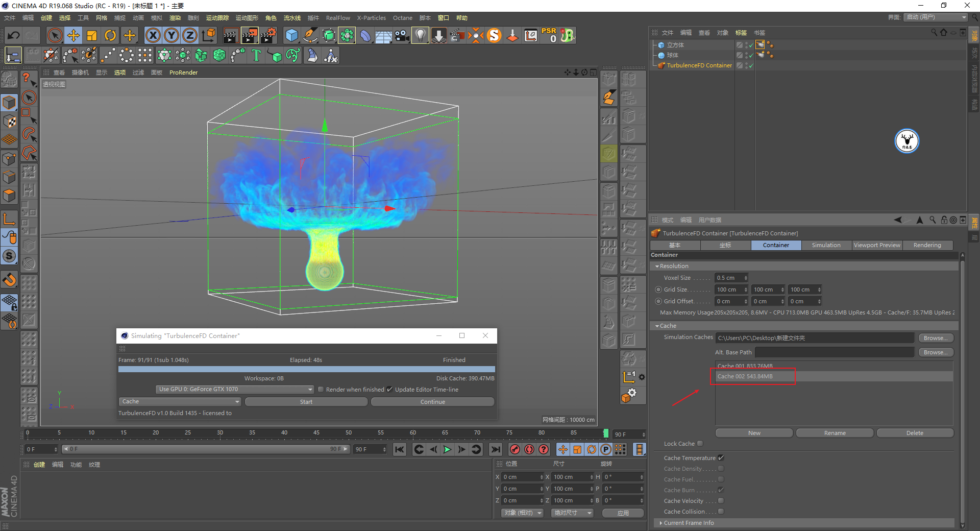Click the Voxel Size stepper arrows
Viewport: 980px width, 531px height.
(x=746, y=278)
